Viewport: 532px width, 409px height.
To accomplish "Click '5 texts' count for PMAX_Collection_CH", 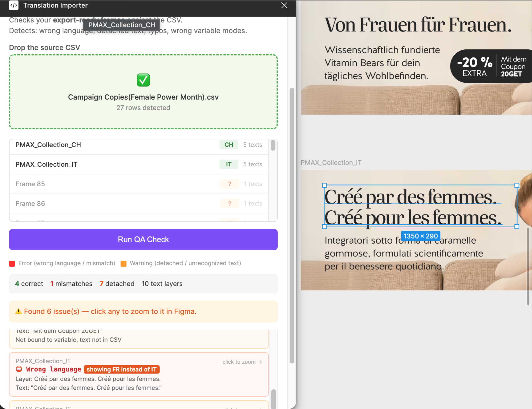I will (x=253, y=145).
